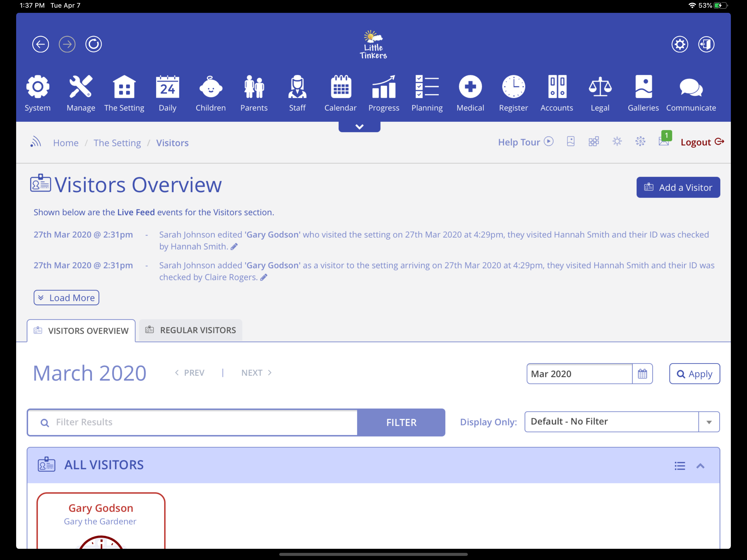
Task: Select the Visitors Overview tab
Action: pos(81,330)
